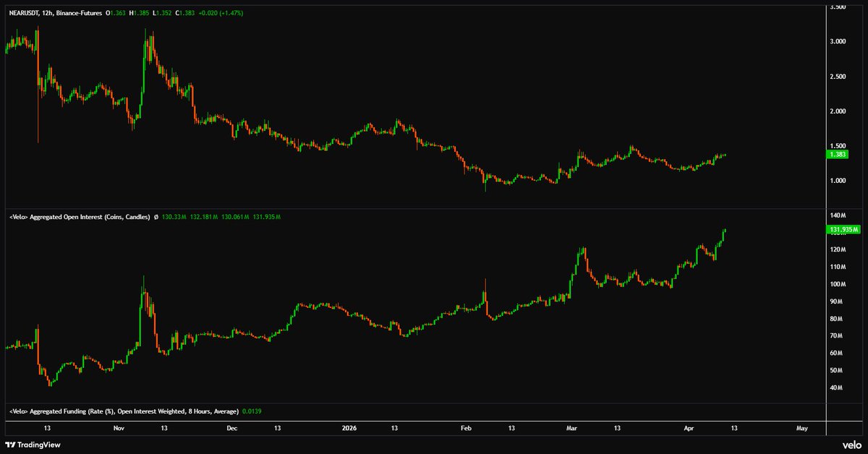This screenshot has width=868, height=454.
Task: Click the 100M open interest axis label
Action: tap(838, 284)
